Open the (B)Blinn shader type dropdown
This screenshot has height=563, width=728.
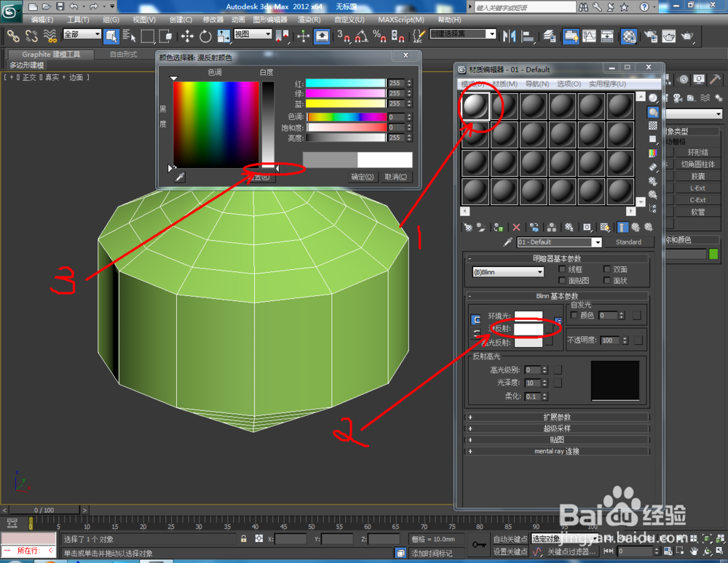click(508, 272)
